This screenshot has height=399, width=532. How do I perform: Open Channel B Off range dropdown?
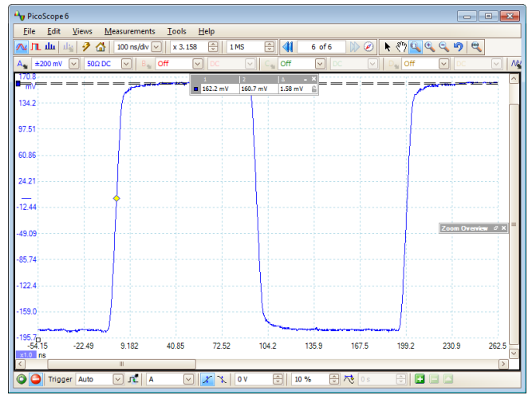[198, 64]
